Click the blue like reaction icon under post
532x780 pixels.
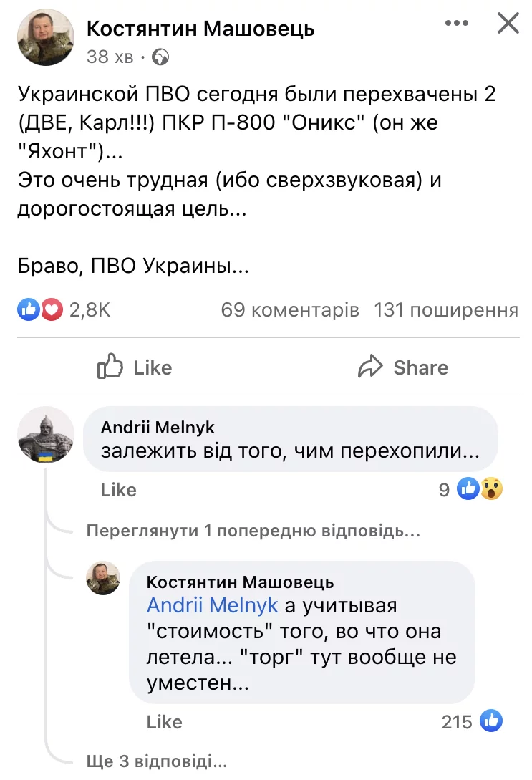point(29,310)
